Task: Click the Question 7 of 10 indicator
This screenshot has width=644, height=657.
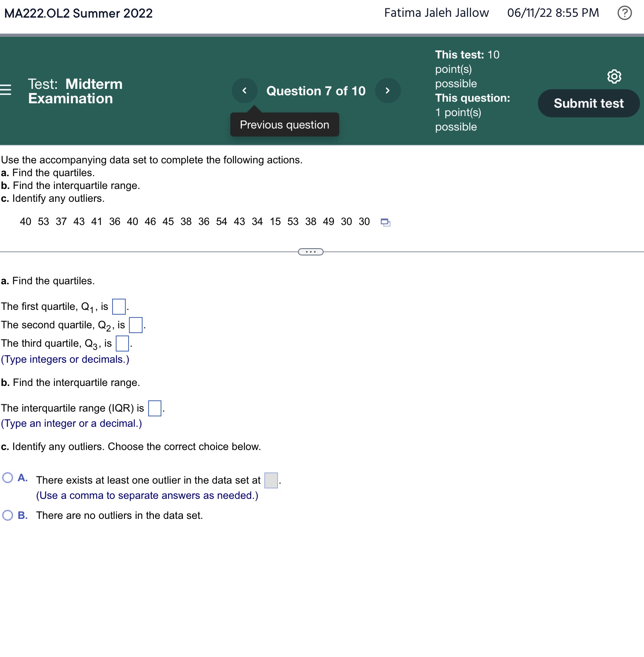Action: (x=316, y=91)
